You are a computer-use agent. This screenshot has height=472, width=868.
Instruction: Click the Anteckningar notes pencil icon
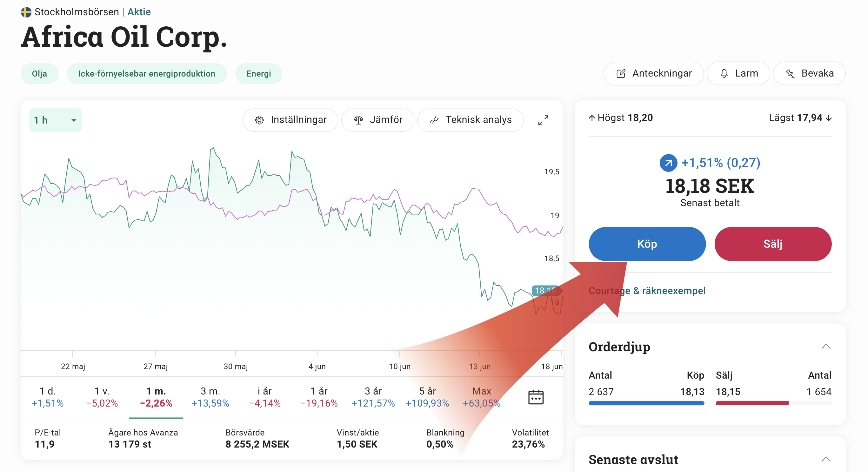pos(620,73)
